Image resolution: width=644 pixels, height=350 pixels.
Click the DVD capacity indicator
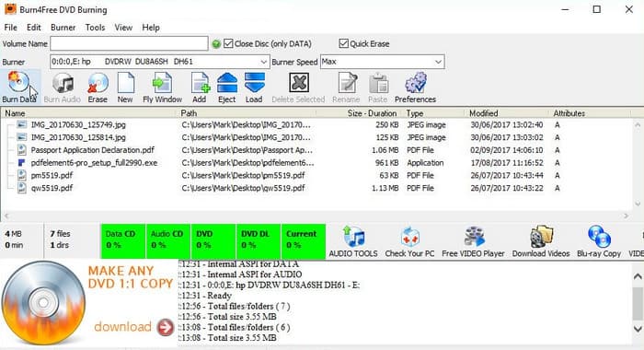(x=213, y=241)
